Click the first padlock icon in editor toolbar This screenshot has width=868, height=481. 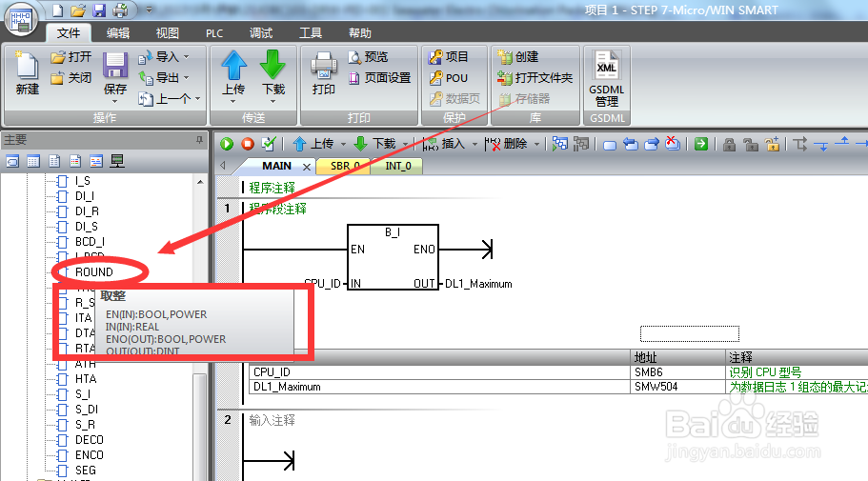tap(730, 145)
